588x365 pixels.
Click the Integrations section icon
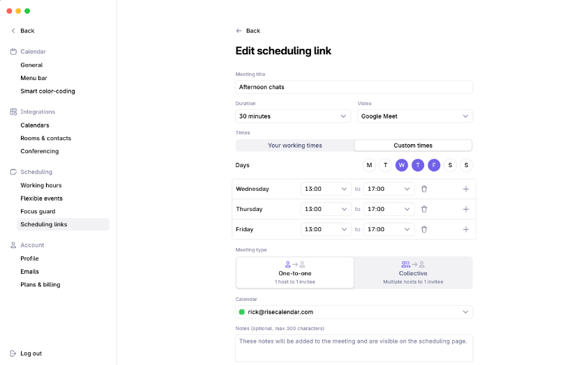coord(13,112)
